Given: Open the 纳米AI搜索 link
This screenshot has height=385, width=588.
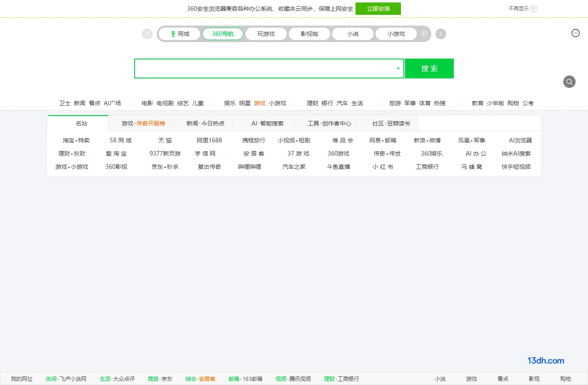Looking at the screenshot, I should click(x=516, y=154).
